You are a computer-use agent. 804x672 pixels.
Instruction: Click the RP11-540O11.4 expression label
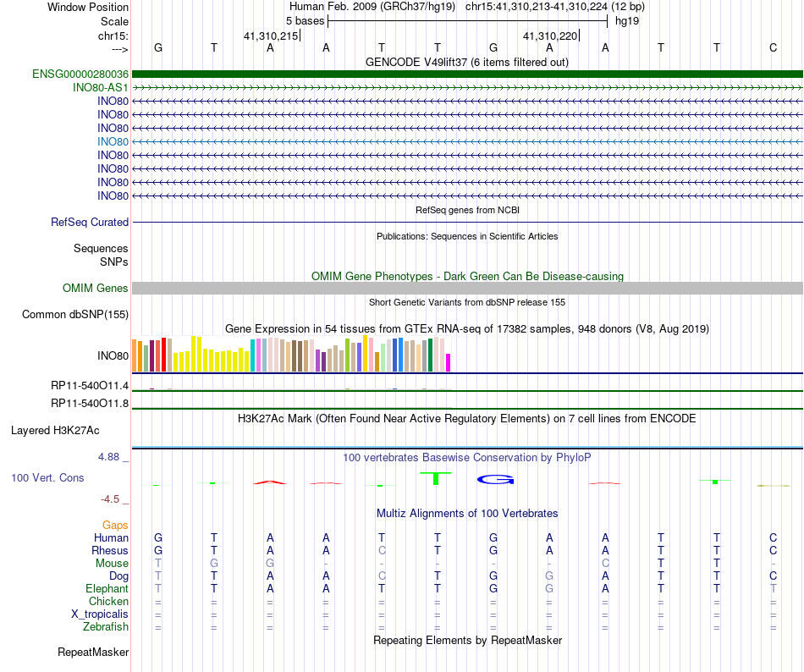90,385
